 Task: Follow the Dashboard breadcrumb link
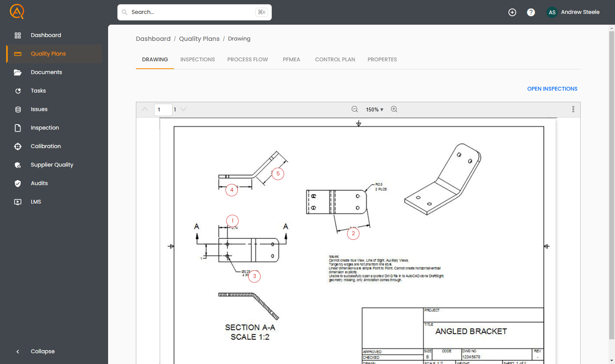(153, 39)
